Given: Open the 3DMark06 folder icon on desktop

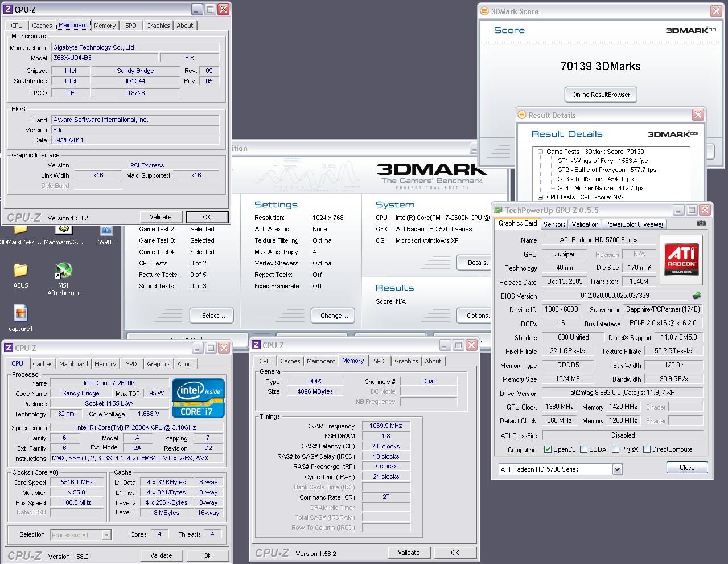Looking at the screenshot, I should [20, 230].
